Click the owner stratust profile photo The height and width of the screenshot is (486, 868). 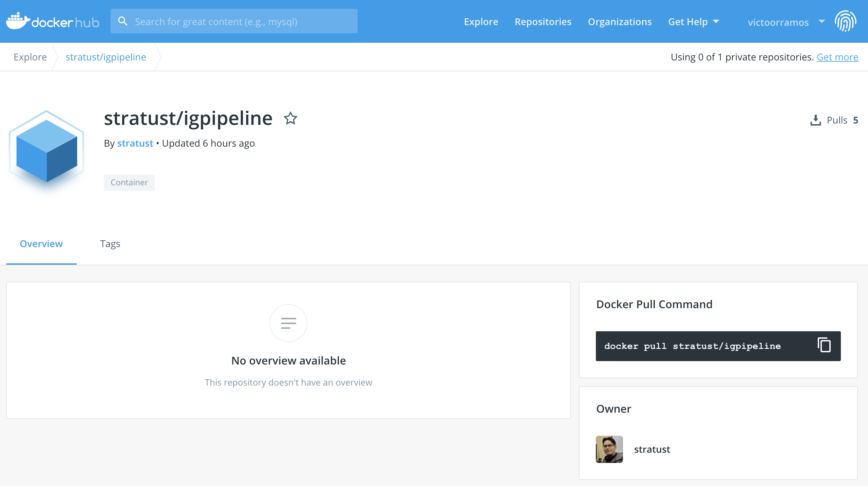click(609, 449)
